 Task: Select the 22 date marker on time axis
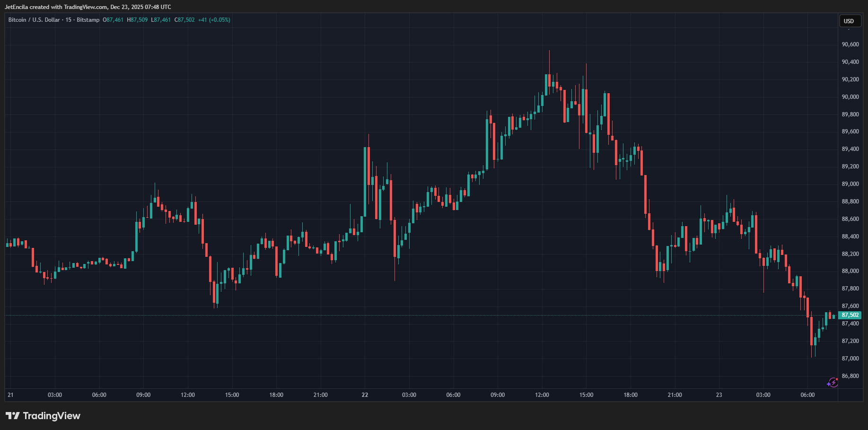(365, 395)
